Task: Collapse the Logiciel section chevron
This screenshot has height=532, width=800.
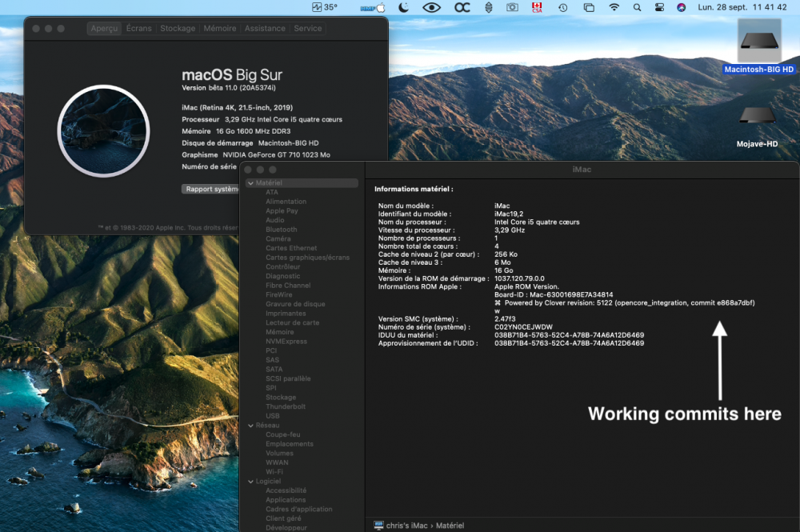Action: pos(250,482)
